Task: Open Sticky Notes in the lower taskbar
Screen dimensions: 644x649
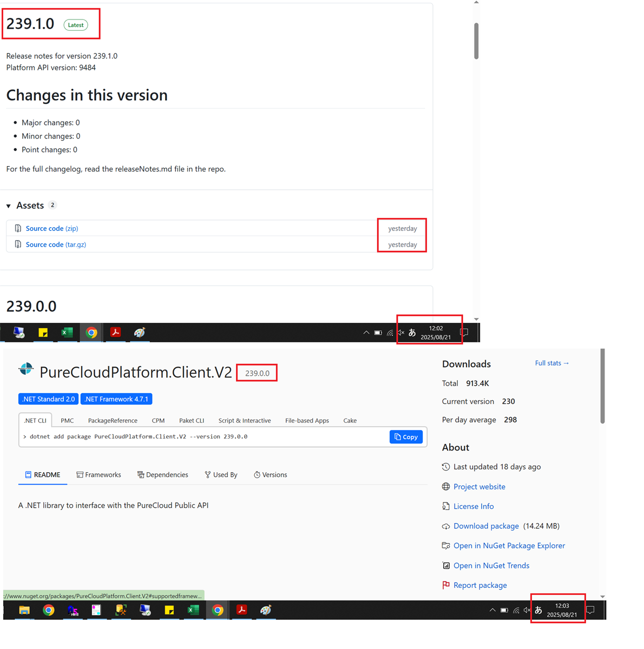Action: pyautogui.click(x=169, y=610)
